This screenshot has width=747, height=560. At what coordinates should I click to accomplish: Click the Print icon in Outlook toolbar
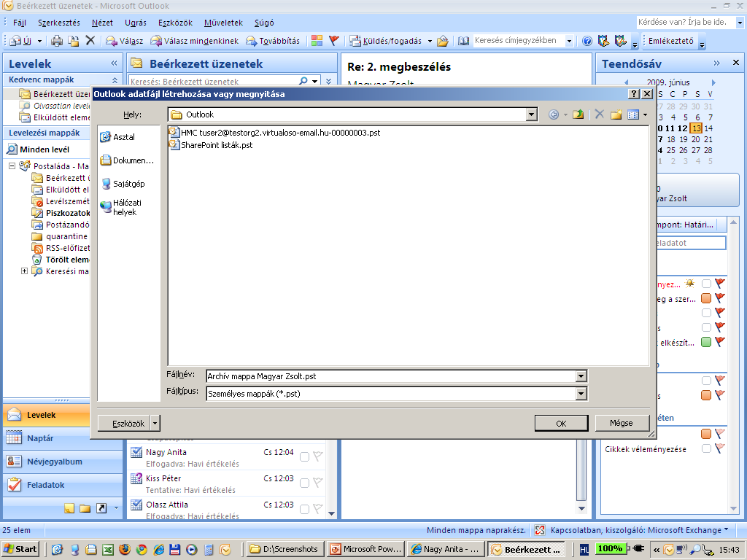[57, 41]
